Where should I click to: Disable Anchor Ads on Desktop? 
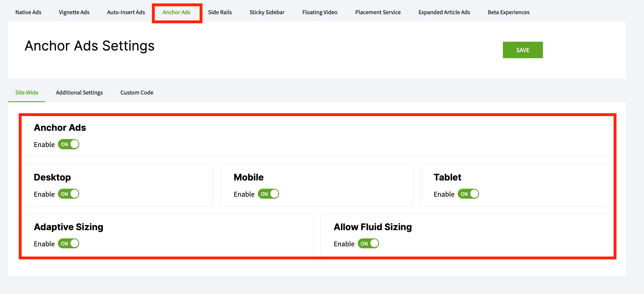coord(68,194)
